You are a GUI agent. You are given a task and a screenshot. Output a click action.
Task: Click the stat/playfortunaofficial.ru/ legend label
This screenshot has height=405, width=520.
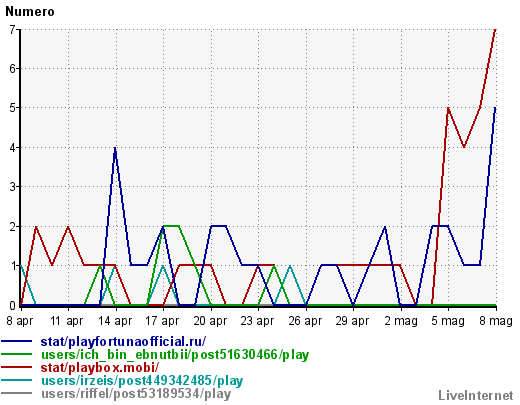click(x=123, y=341)
